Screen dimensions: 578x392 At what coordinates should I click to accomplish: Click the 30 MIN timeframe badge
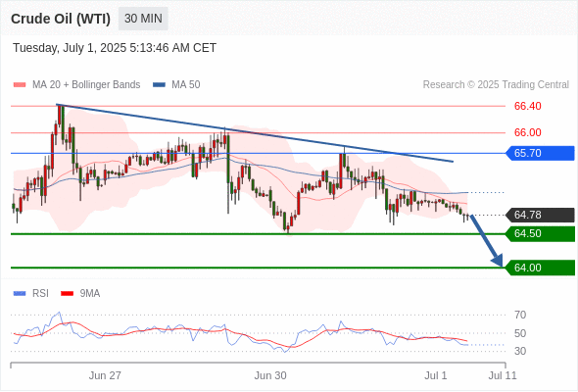pos(143,19)
